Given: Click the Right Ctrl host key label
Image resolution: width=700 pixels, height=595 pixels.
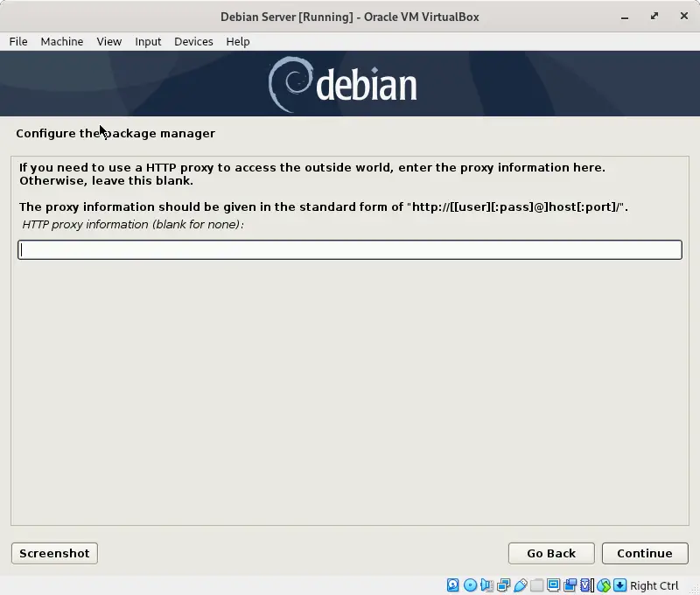Looking at the screenshot, I should [x=654, y=585].
